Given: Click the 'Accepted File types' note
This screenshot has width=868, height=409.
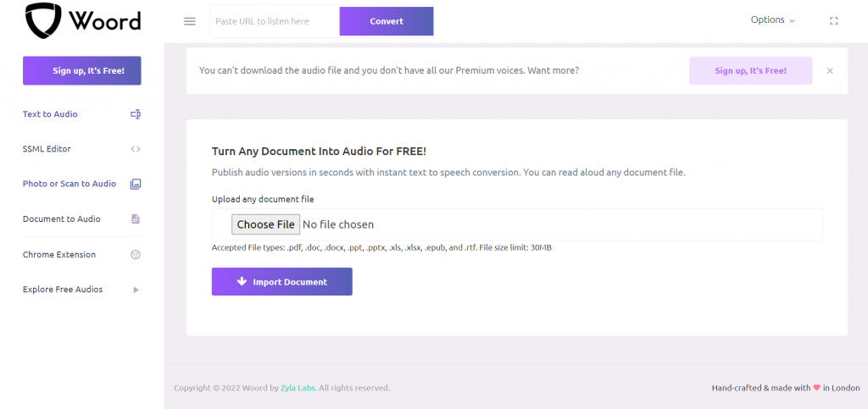Looking at the screenshot, I should 381,247.
